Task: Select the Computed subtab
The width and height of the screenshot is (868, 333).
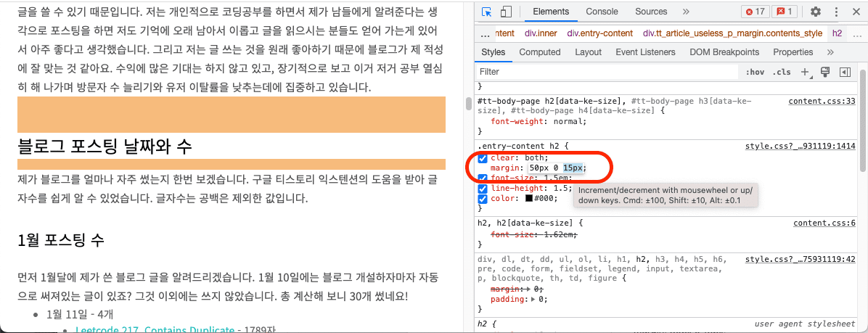Action: pos(540,52)
